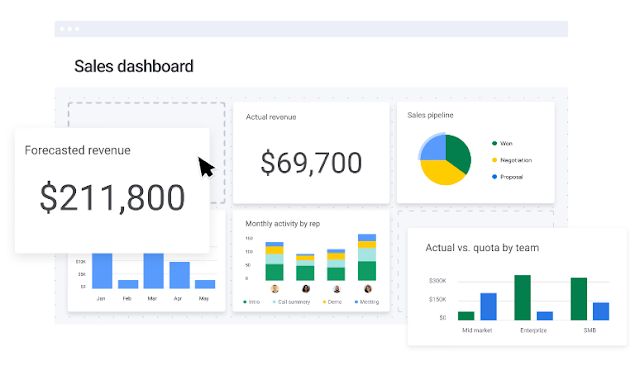Select the Meeting legend item
Image resolution: width=640 pixels, height=375 pixels.
pos(367,302)
